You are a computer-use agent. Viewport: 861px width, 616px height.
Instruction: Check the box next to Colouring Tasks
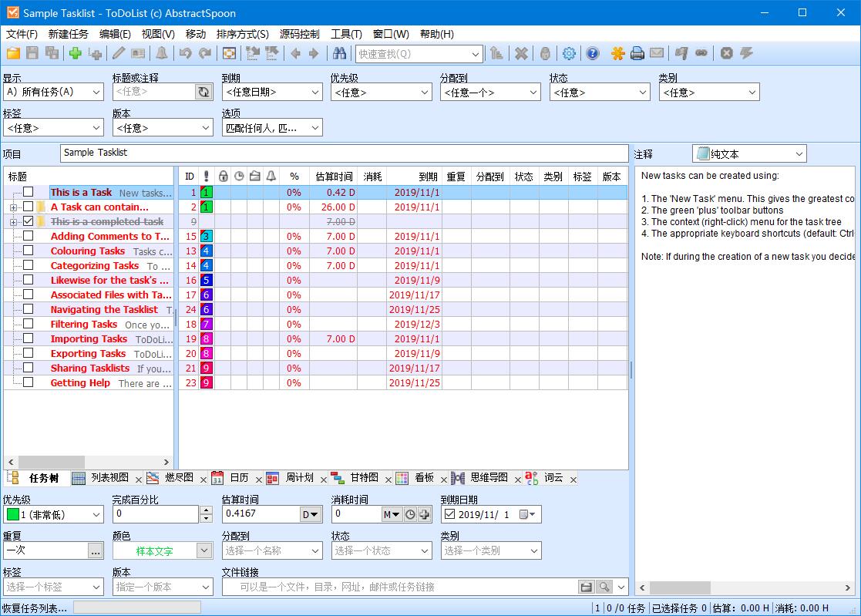pos(28,251)
